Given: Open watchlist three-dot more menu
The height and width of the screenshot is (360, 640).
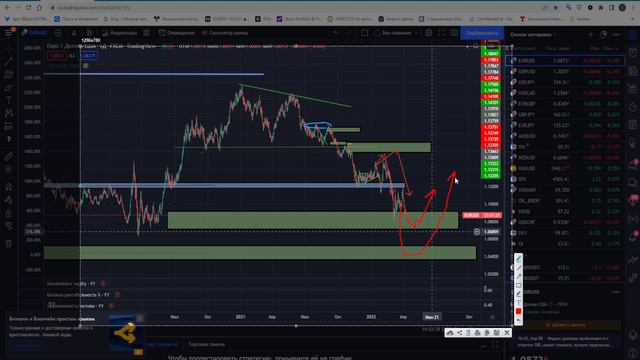Looking at the screenshot, I should click(x=616, y=35).
